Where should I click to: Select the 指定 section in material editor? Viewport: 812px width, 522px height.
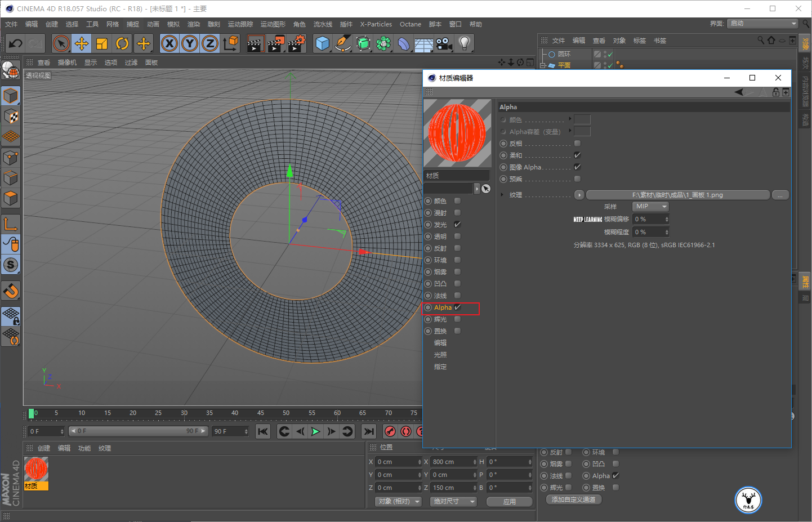click(440, 367)
